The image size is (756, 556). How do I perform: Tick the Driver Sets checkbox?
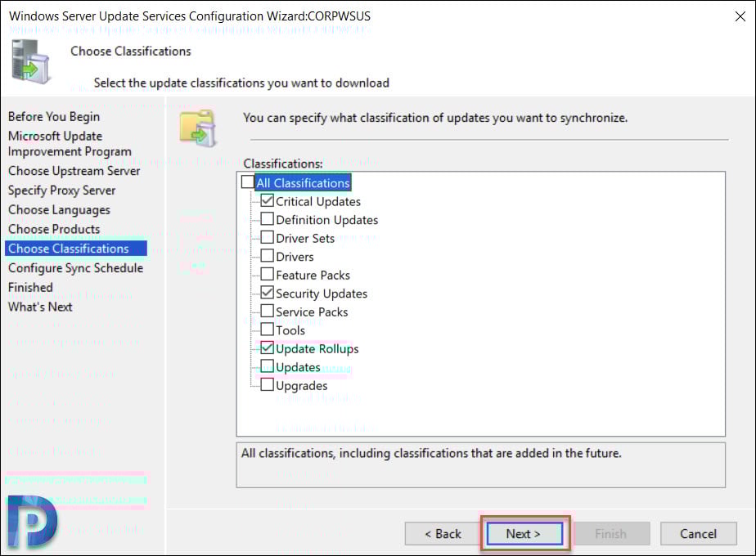click(267, 237)
